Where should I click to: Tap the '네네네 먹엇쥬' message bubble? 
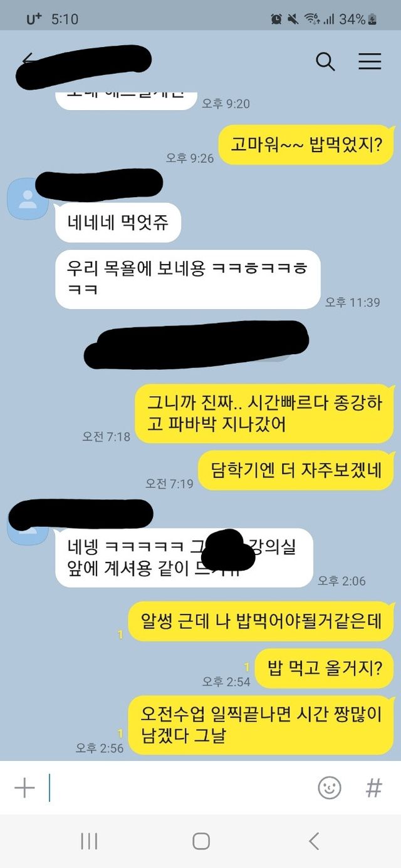tap(118, 223)
